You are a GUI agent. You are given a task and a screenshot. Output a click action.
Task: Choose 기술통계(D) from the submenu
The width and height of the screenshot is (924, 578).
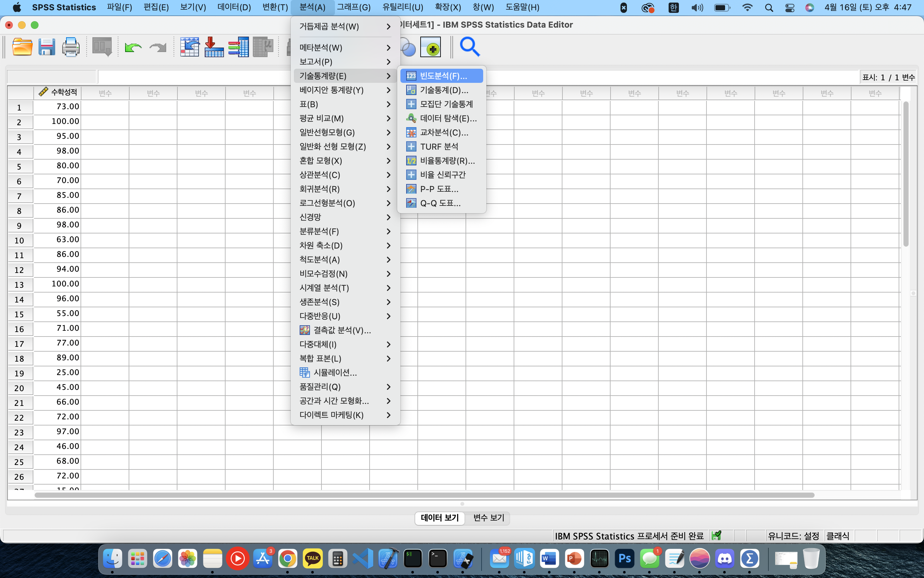[x=441, y=90]
